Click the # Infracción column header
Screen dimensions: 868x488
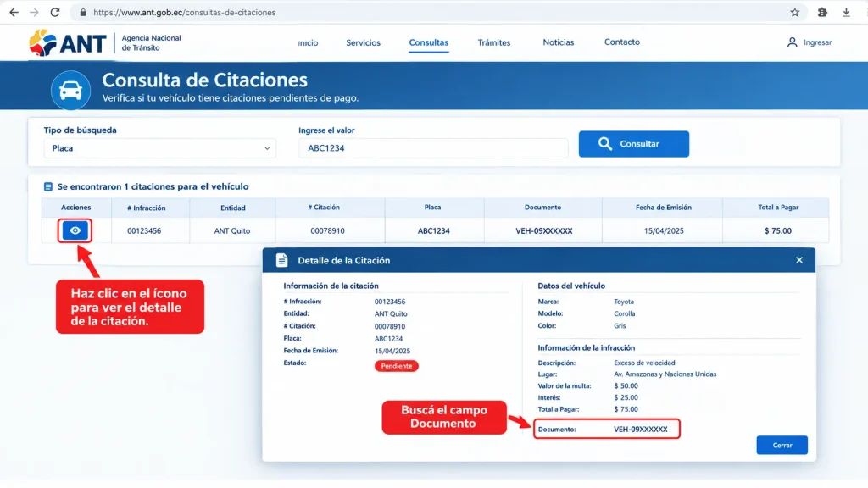tap(146, 208)
